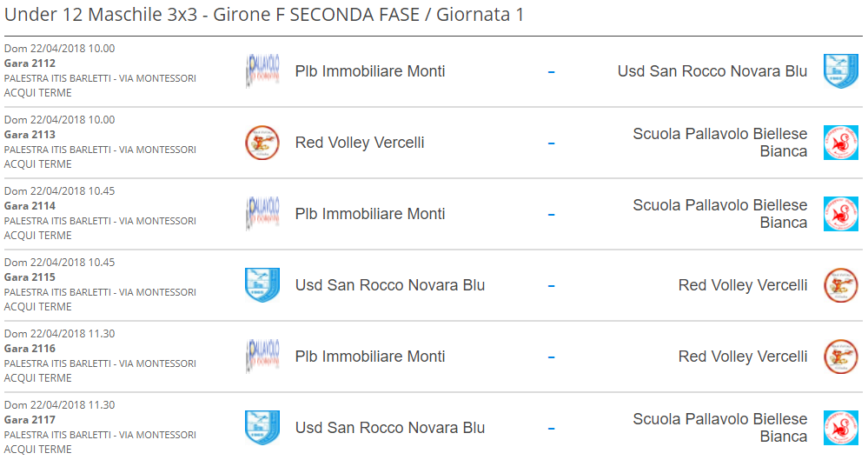Click Scuola Pallavolo Biellese logo in Gara 2113
The height and width of the screenshot is (460, 868).
841,143
